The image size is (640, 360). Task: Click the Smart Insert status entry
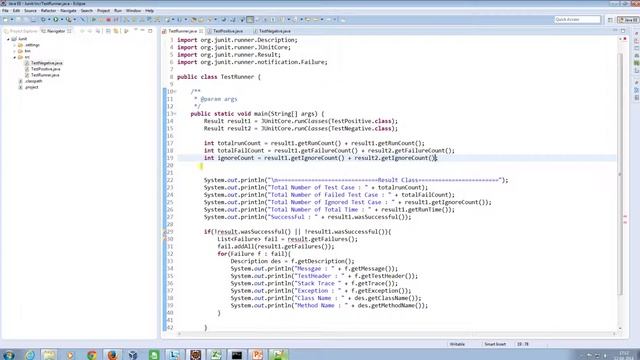495,344
